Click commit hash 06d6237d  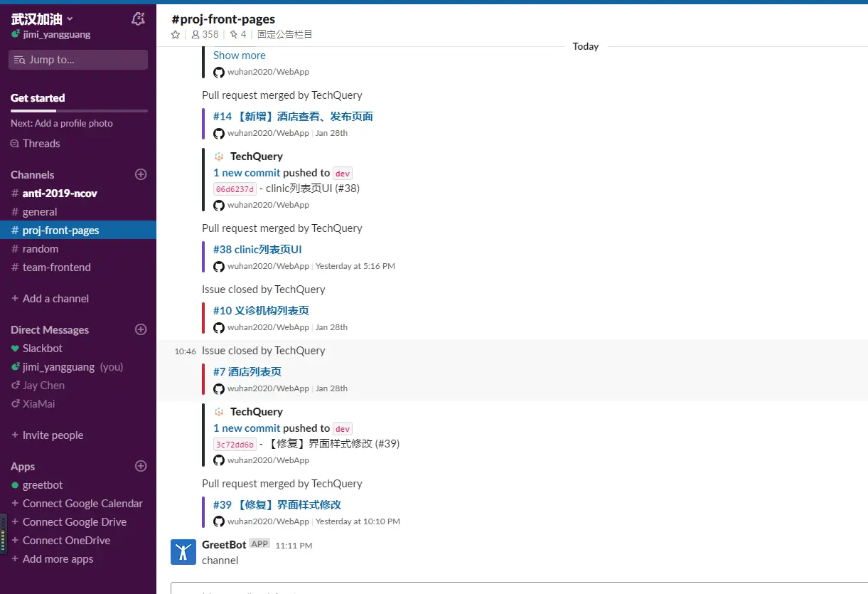pos(235,189)
